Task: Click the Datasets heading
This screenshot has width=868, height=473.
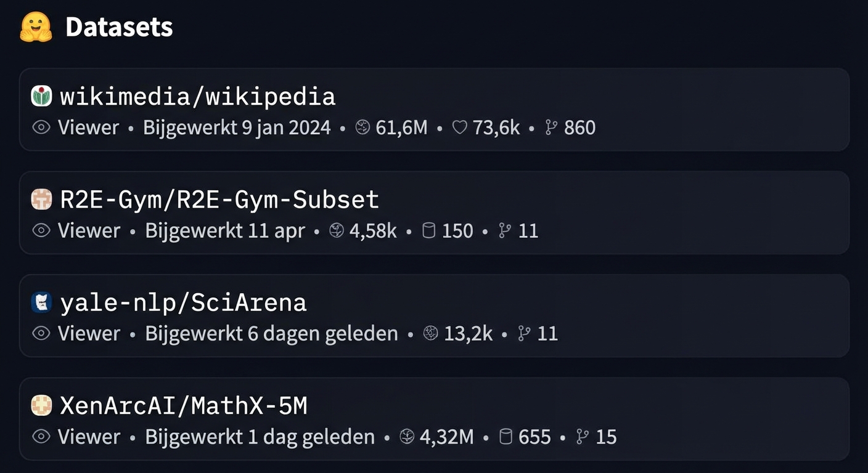Action: coord(119,26)
